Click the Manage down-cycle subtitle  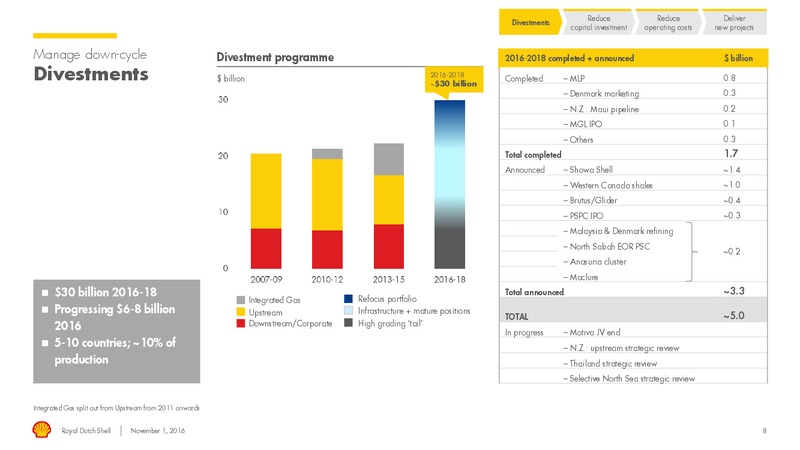tap(90, 54)
